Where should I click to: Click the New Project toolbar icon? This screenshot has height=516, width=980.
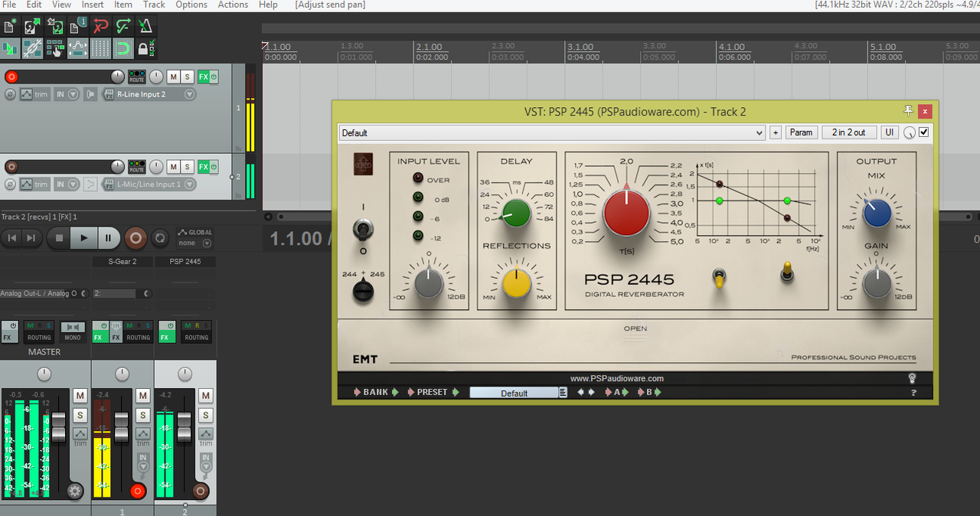(10, 27)
